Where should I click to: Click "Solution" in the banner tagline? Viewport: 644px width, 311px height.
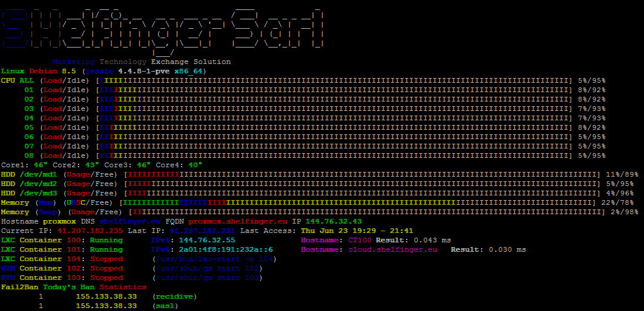tap(212, 62)
